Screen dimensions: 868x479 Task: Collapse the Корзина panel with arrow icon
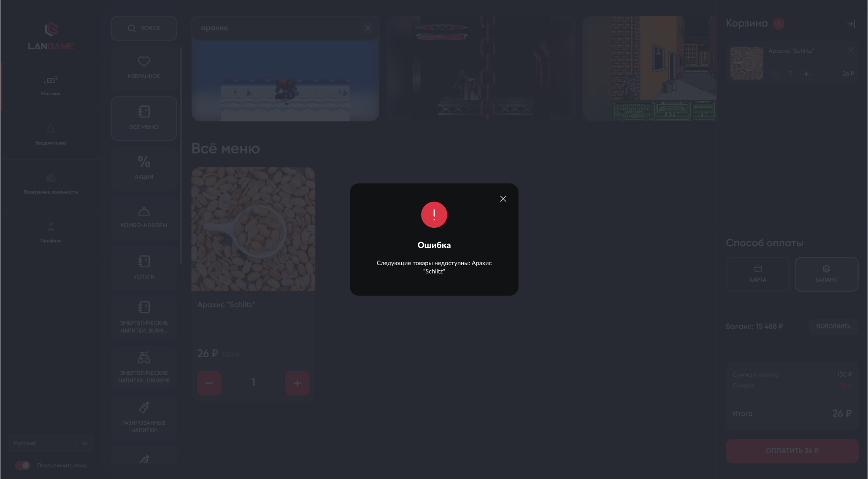(x=850, y=24)
